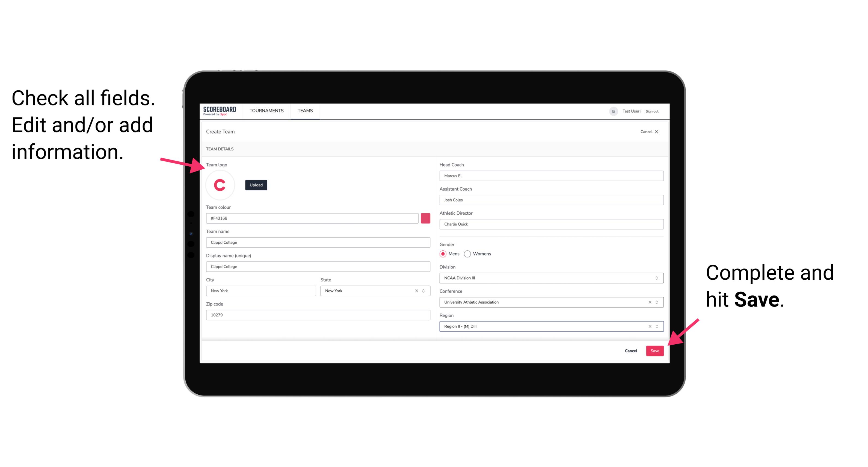Image resolution: width=868 pixels, height=467 pixels.
Task: Select the Womens gender radio button
Action: pos(469,254)
